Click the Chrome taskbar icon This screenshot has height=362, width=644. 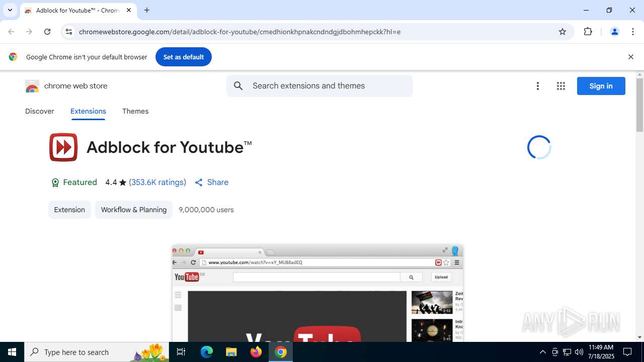pos(281,352)
